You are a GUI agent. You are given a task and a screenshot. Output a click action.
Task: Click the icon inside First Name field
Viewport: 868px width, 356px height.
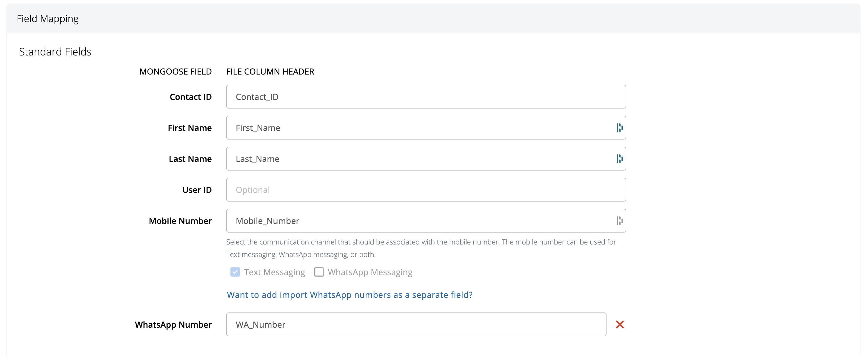(619, 128)
